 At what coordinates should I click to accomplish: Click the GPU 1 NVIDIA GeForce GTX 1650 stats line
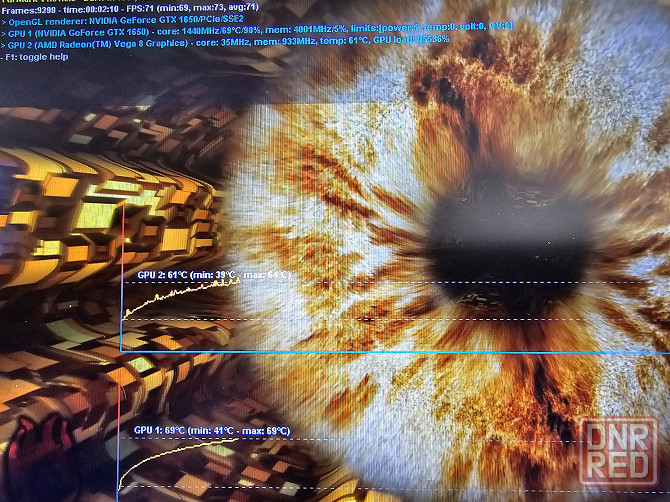[257, 29]
